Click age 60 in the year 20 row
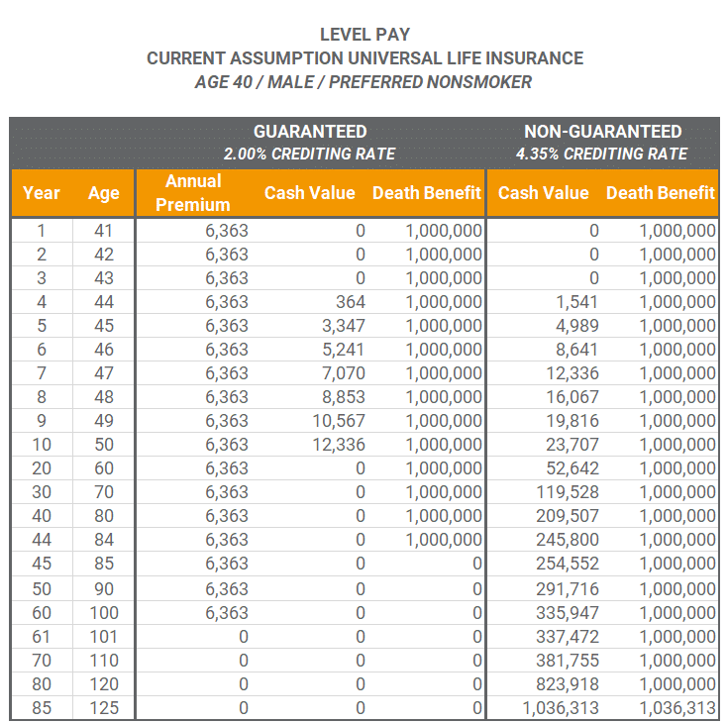 tap(104, 468)
